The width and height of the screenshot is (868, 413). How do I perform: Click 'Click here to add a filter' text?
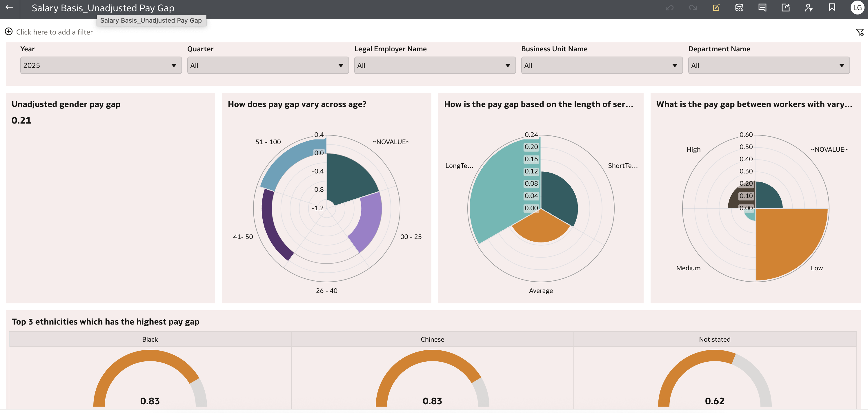point(54,32)
